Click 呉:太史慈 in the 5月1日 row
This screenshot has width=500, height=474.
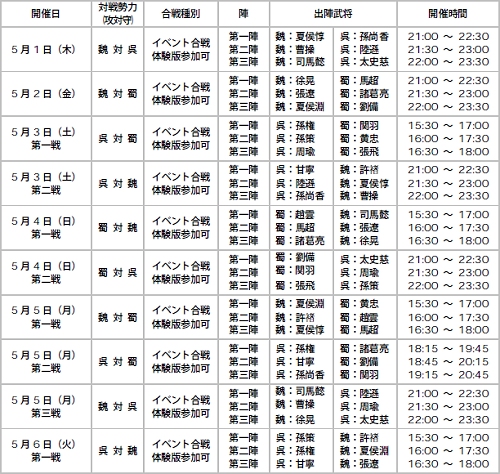point(364,62)
